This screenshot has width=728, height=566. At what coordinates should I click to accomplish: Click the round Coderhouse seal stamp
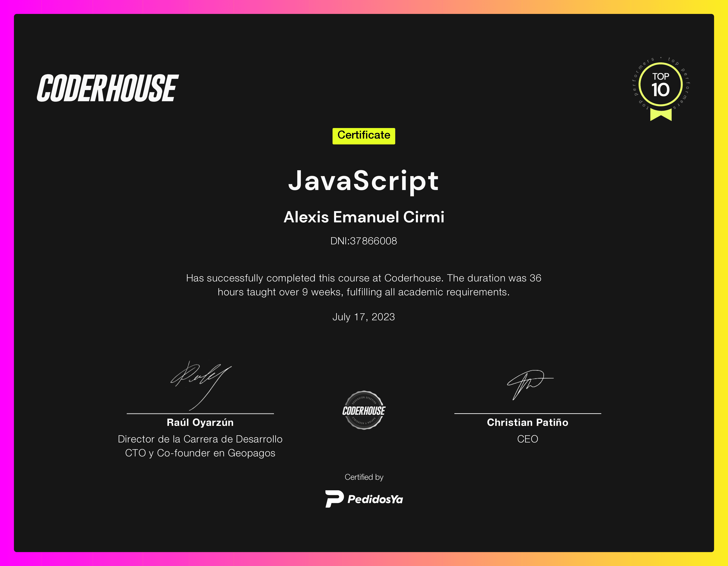(x=364, y=410)
